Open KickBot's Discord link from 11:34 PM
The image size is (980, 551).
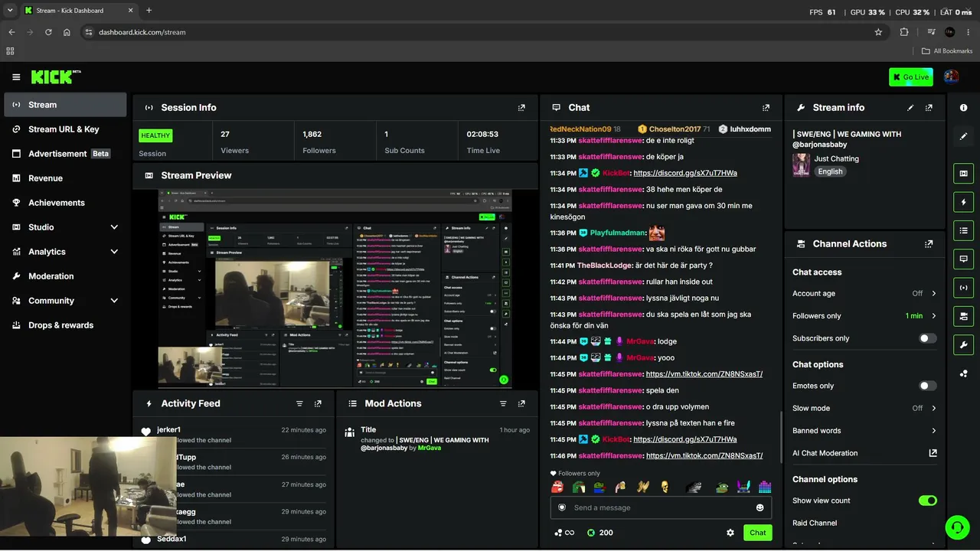coord(685,173)
